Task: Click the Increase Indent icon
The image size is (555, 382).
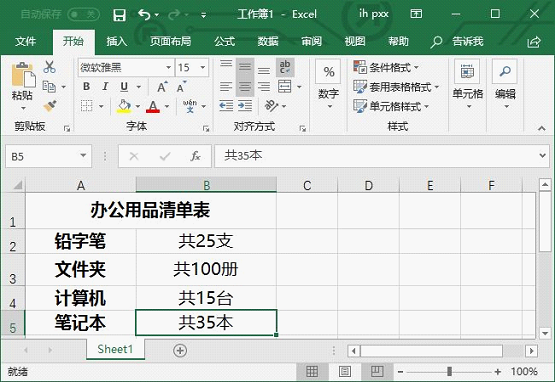Action: point(245,106)
